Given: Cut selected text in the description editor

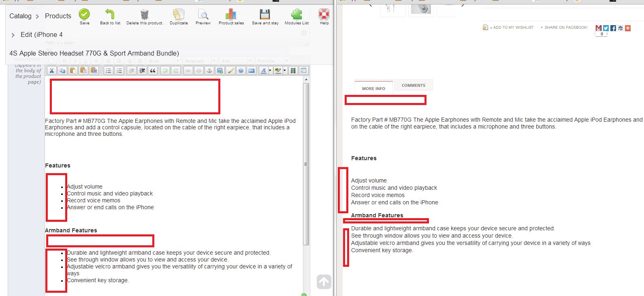Looking at the screenshot, I should click(x=51, y=71).
